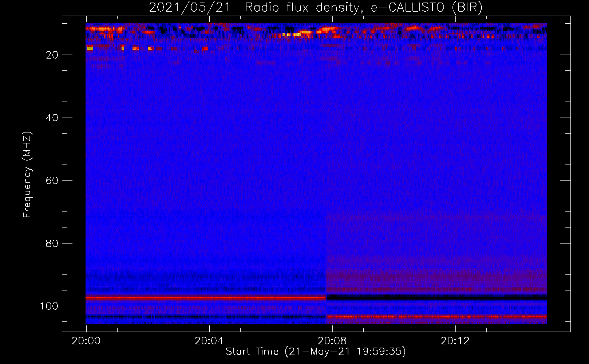Screen dimensions: 589x364
Task: Click the '20:00' time tick label
Action: (86, 341)
